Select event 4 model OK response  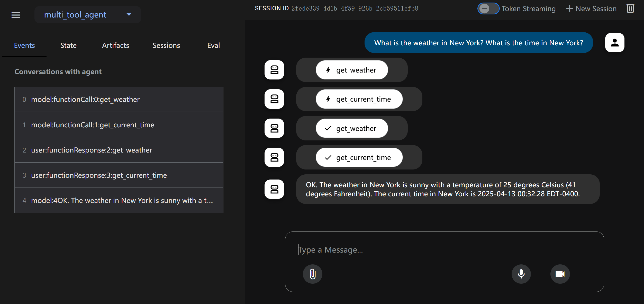pos(119,201)
